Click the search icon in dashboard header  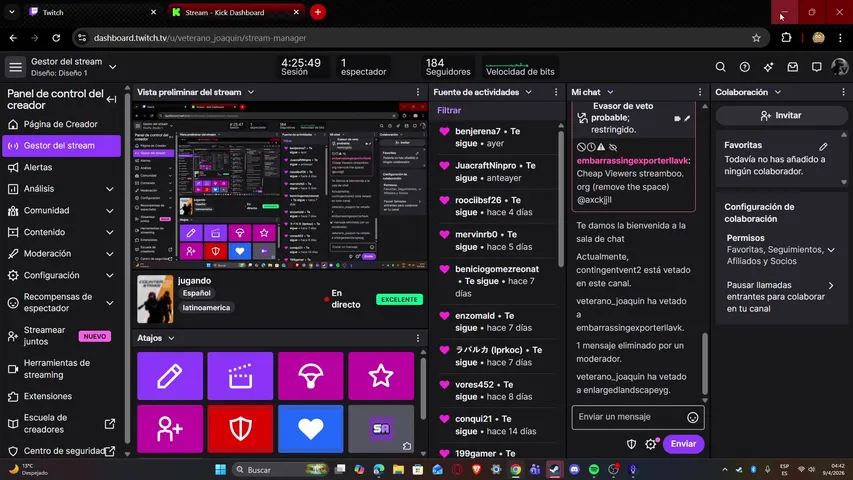point(720,67)
